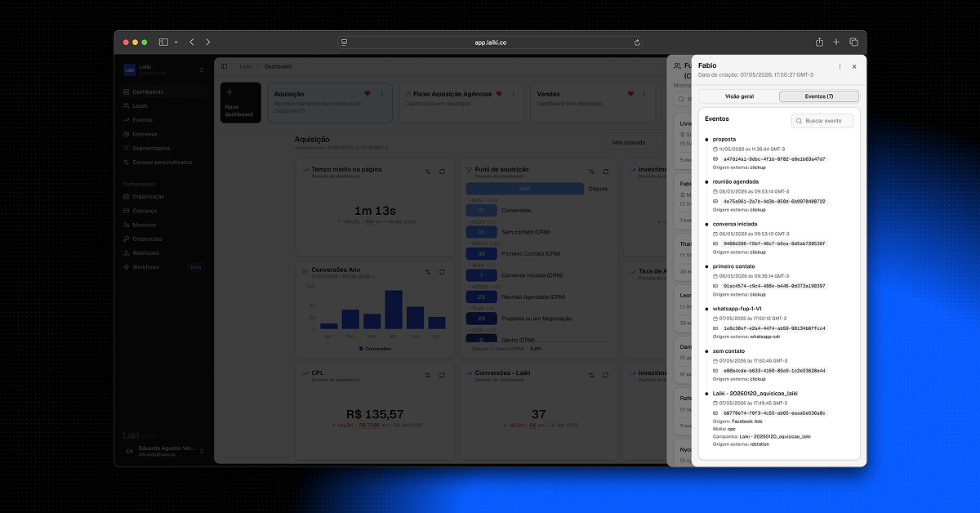Image resolution: width=980 pixels, height=513 pixels.
Task: Reload the page in Safari
Action: pyautogui.click(x=637, y=42)
